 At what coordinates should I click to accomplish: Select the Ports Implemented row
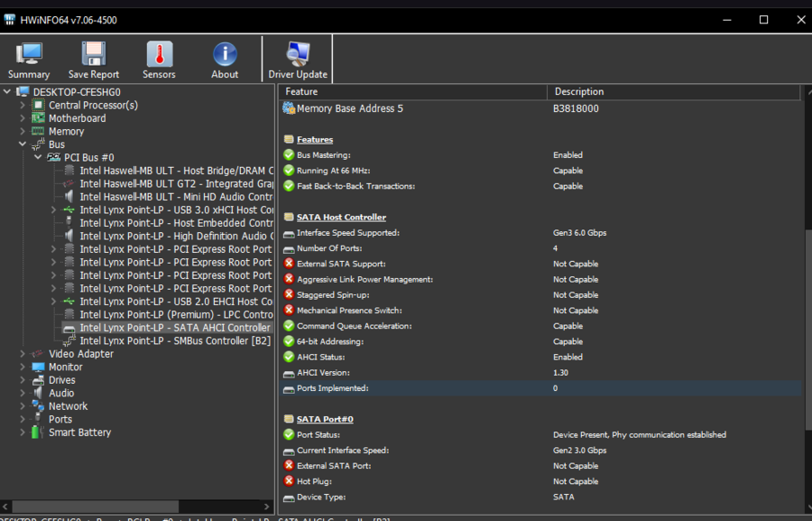(540, 388)
